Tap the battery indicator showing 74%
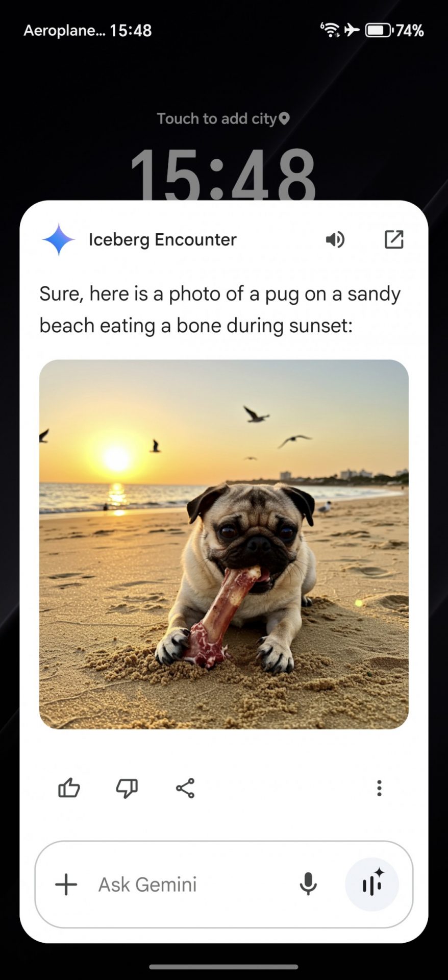Viewport: 448px width, 980px height. [x=394, y=31]
